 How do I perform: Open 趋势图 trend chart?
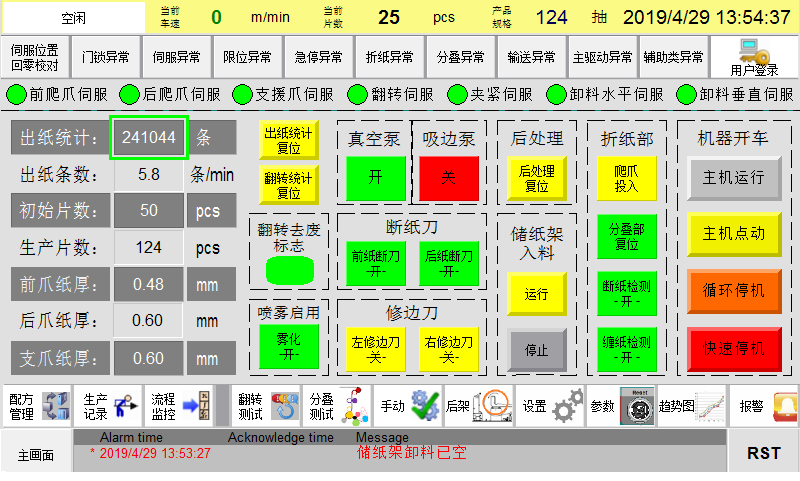[691, 406]
